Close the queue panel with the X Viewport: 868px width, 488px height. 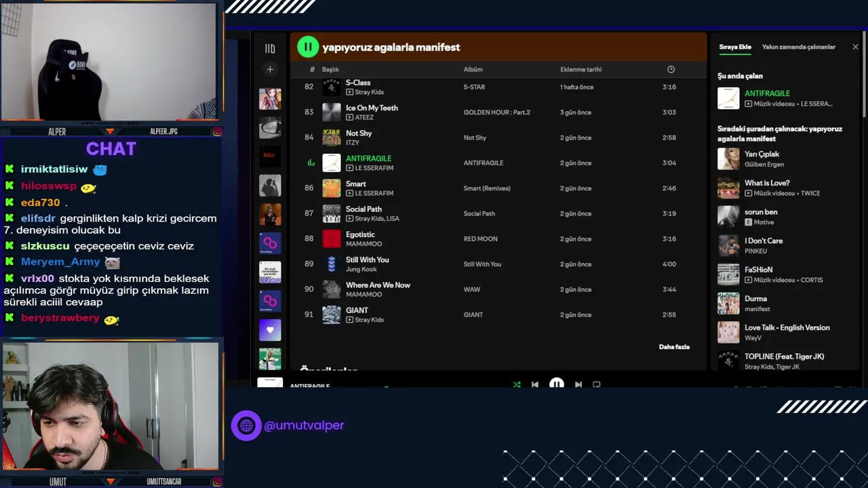[x=855, y=47]
